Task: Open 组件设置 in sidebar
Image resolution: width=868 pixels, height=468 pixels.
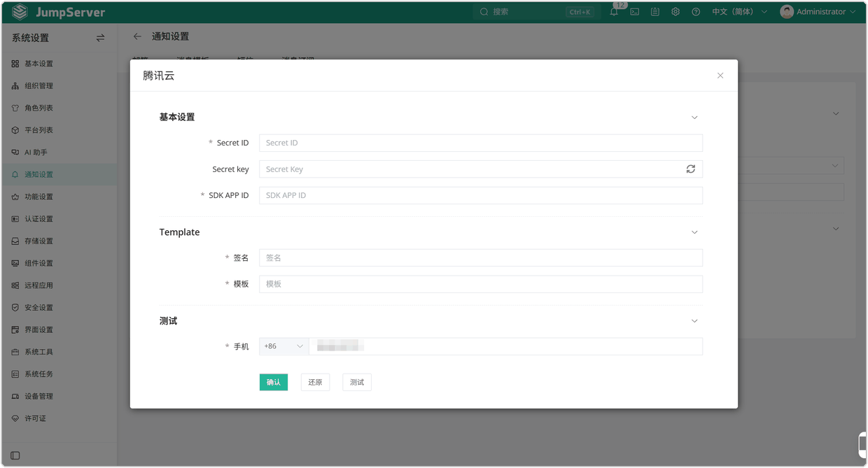Action: [x=59, y=264]
